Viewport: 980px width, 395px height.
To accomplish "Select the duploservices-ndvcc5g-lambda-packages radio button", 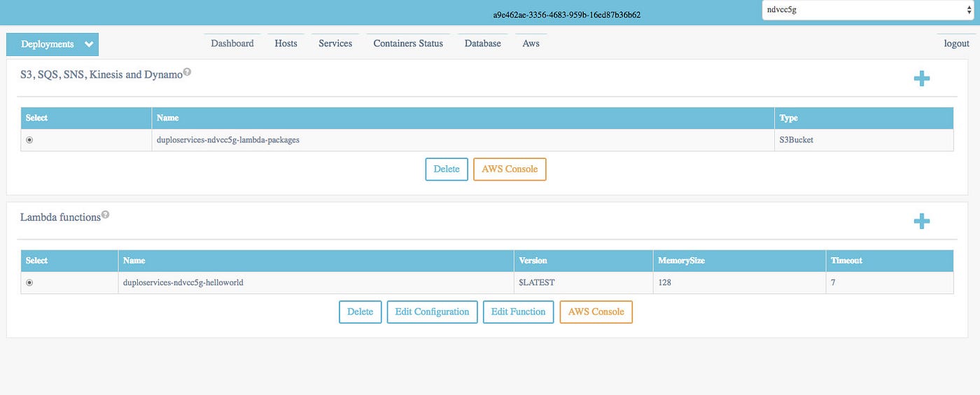I will [x=29, y=140].
